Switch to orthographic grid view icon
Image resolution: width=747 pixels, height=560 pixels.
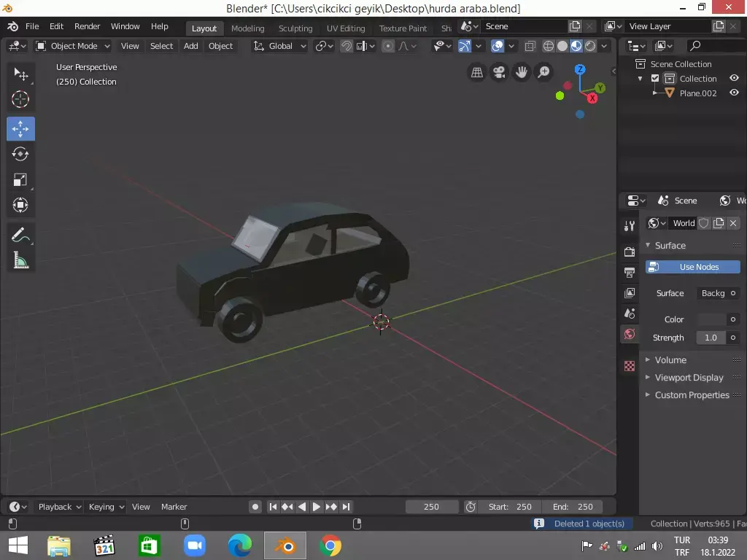pos(477,72)
